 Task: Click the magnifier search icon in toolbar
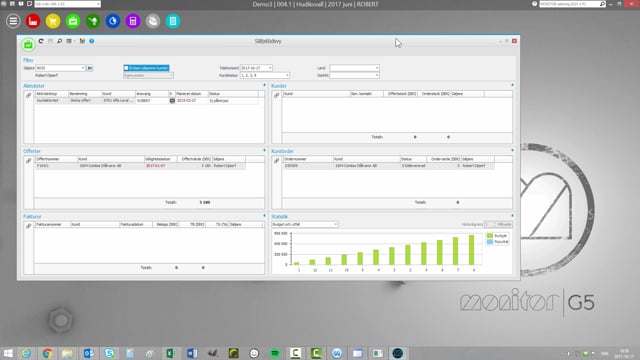(x=60, y=41)
